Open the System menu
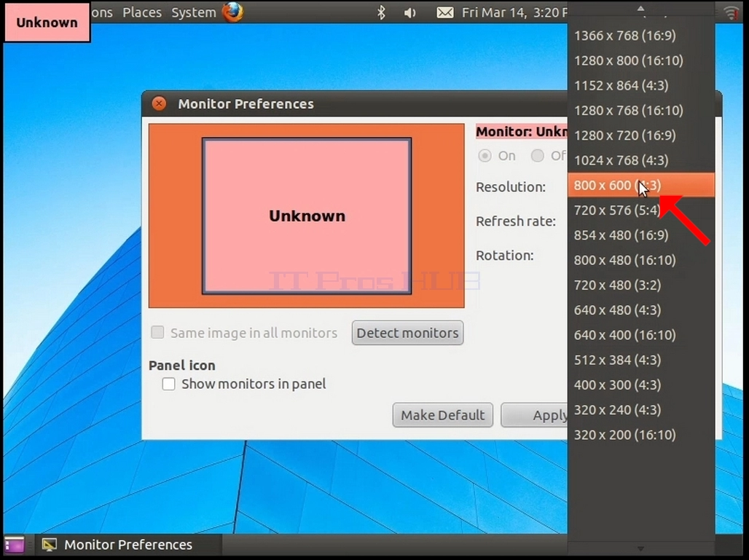 (x=194, y=12)
